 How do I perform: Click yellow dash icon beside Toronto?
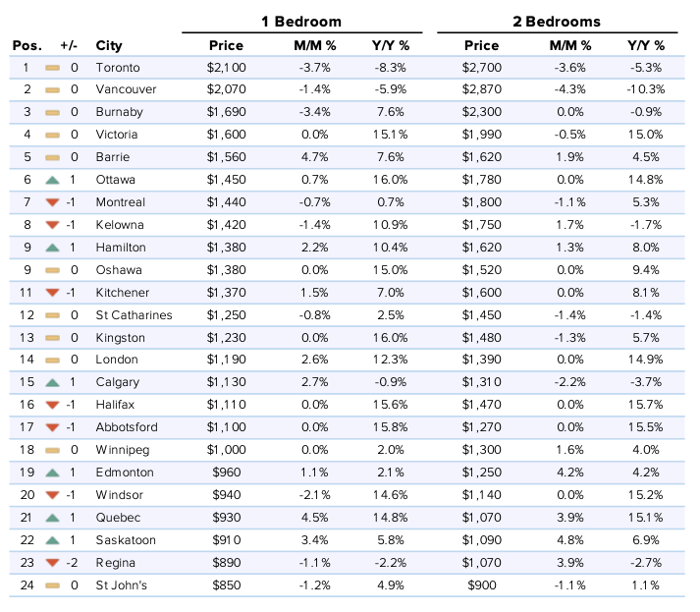click(52, 68)
